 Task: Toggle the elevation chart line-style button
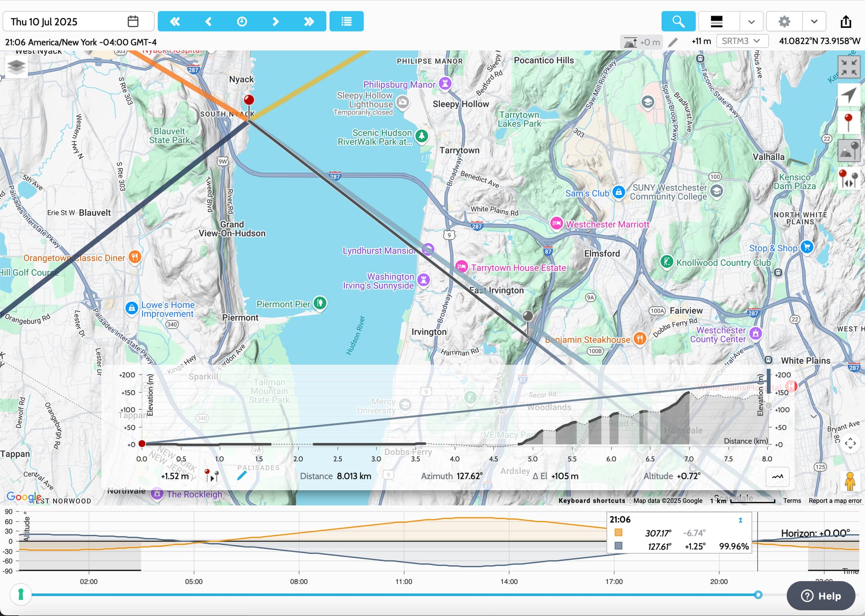(x=778, y=476)
